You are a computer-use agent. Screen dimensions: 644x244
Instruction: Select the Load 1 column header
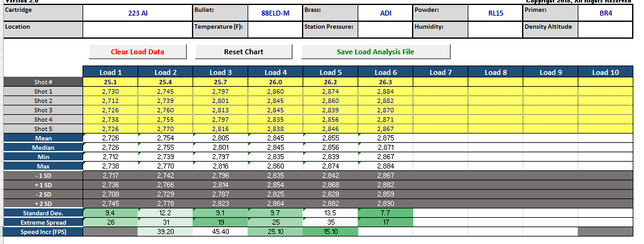pyautogui.click(x=111, y=72)
